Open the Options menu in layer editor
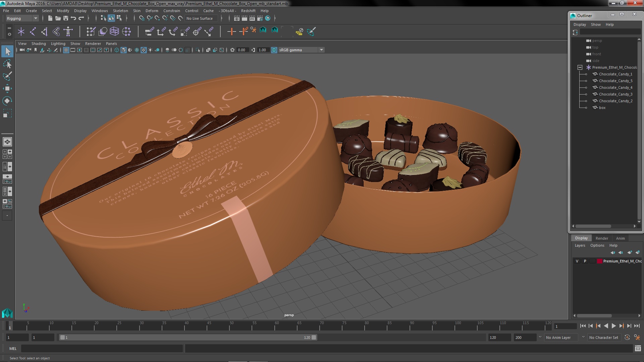 pos(597,245)
